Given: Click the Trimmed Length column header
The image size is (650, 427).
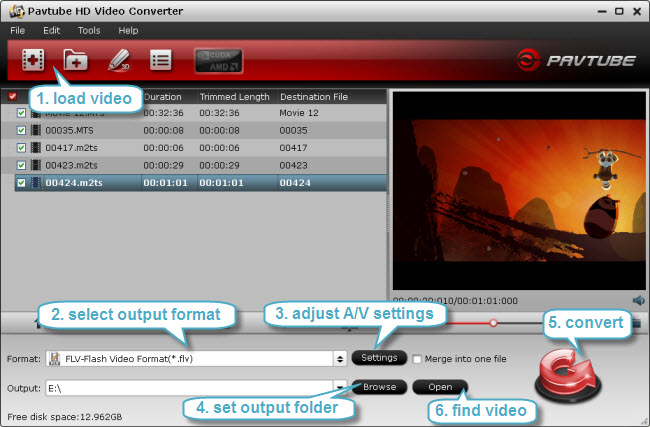Looking at the screenshot, I should pos(235,97).
